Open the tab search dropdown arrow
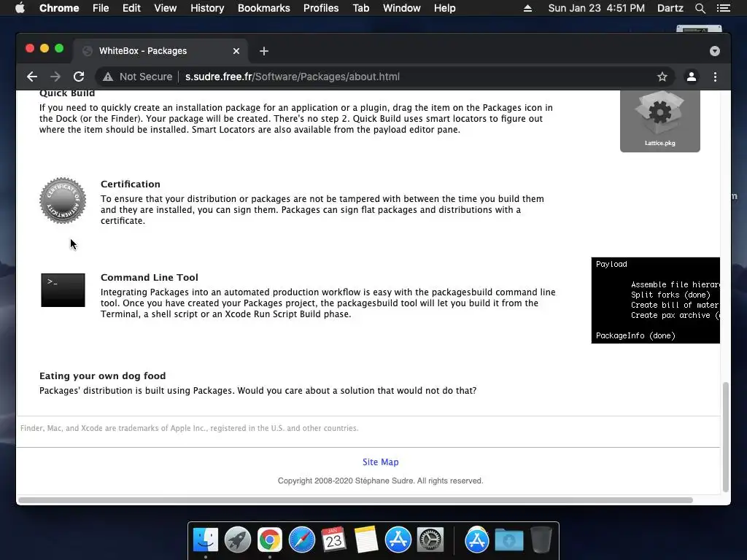Screen dimensions: 747x560 pyautogui.click(x=715, y=51)
